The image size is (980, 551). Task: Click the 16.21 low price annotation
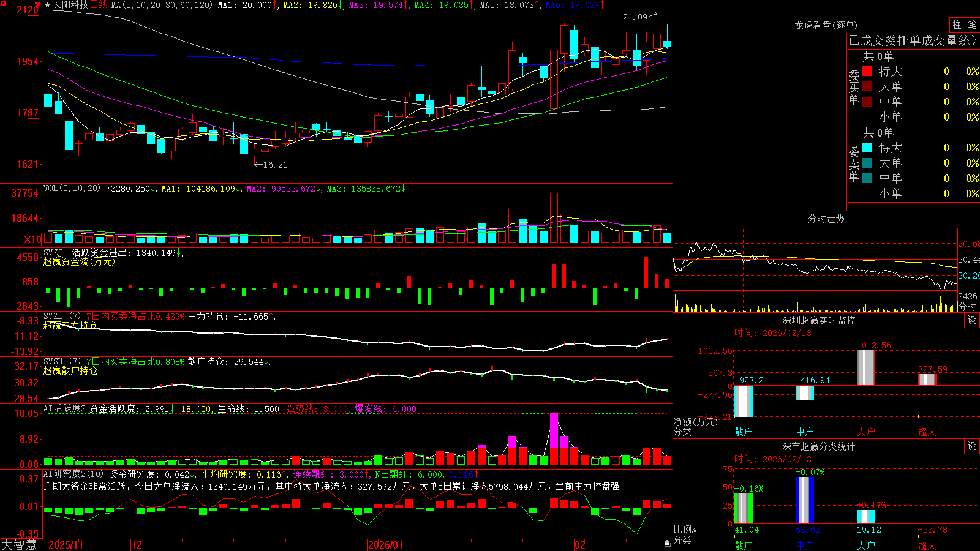274,165
